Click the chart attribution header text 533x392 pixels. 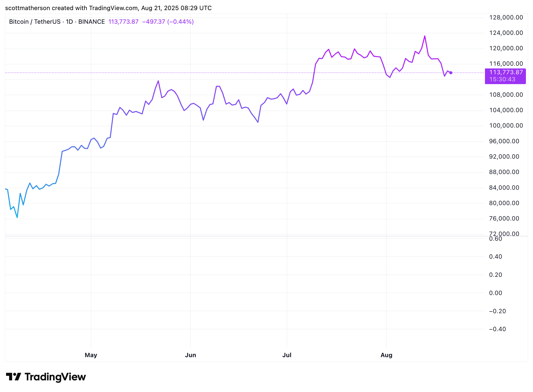point(108,8)
